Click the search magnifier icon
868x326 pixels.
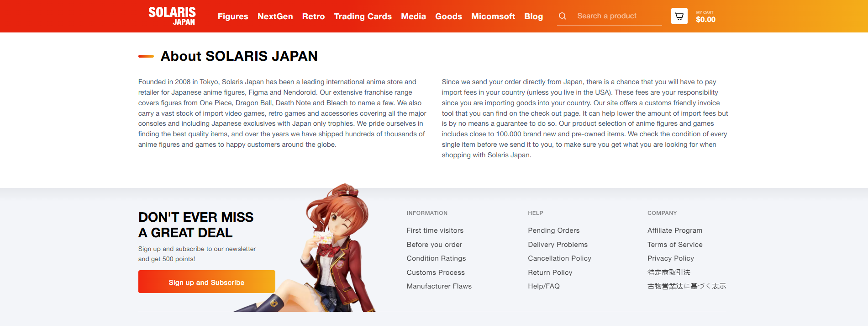(563, 16)
